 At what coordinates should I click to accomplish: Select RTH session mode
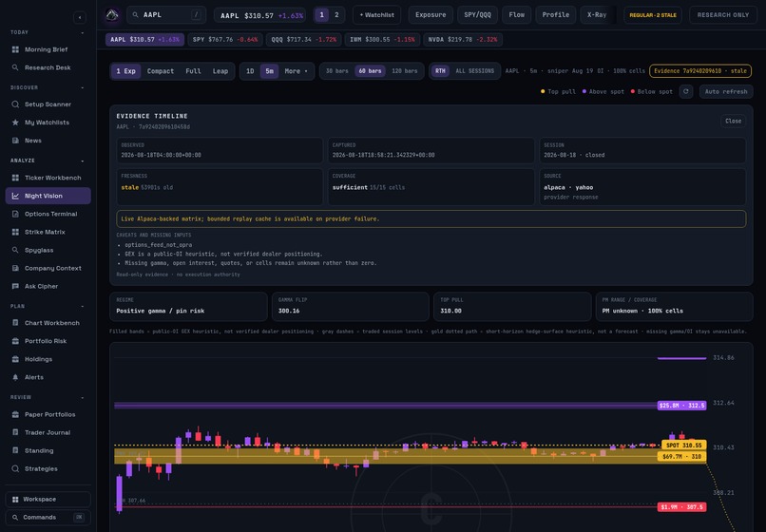(x=440, y=71)
